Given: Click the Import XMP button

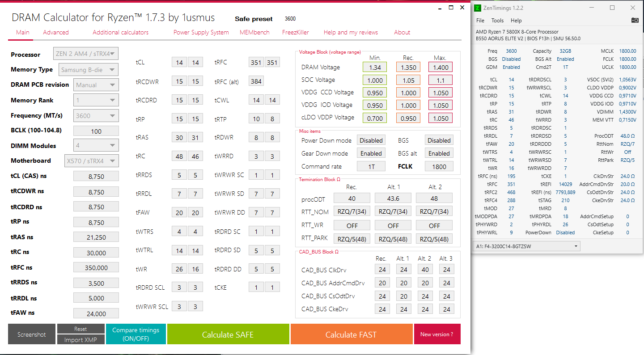Looking at the screenshot, I should click(80, 340).
